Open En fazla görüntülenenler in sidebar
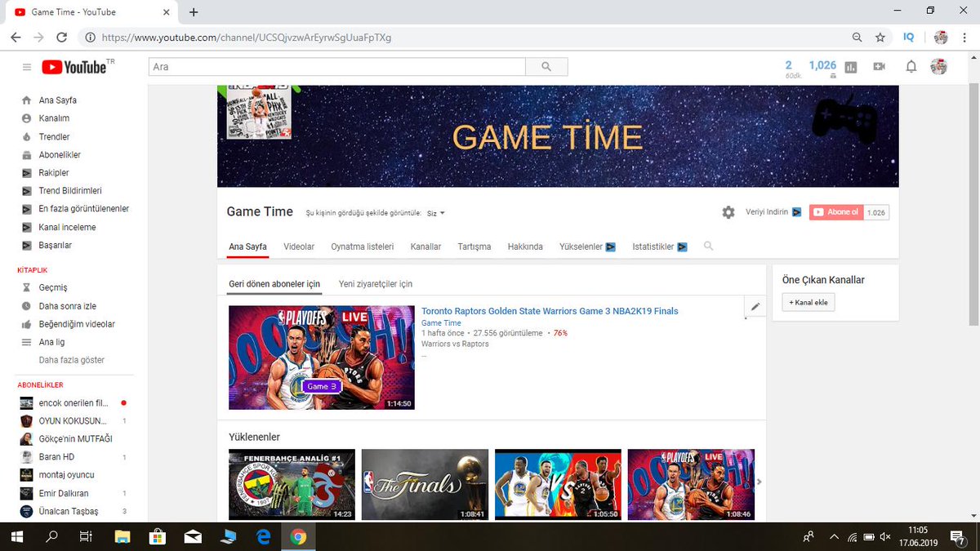Image resolution: width=980 pixels, height=551 pixels. (x=84, y=209)
